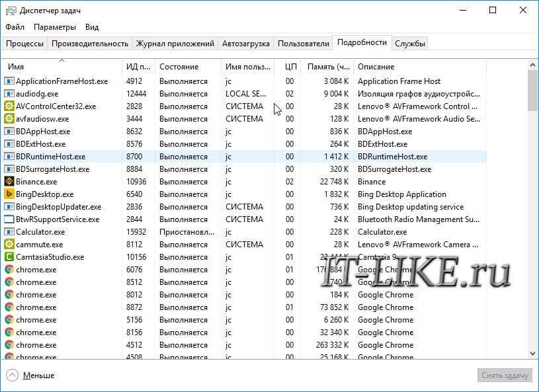Click PID 12444 of audiodg.exe
This screenshot has width=539, height=392.
[136, 94]
